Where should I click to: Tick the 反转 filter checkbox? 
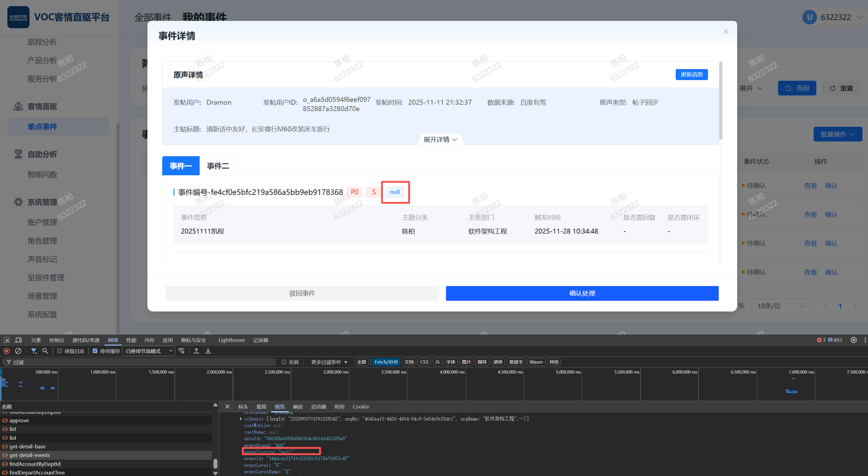tap(284, 362)
